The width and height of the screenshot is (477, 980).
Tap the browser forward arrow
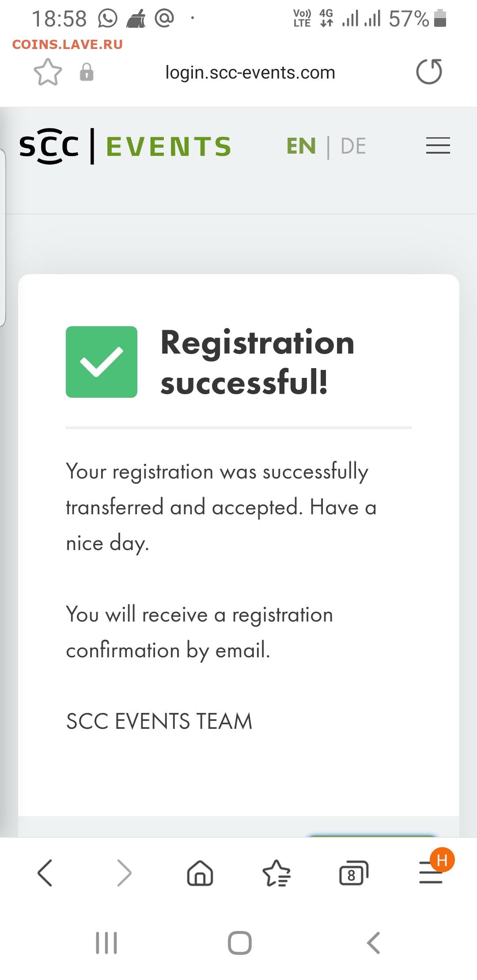[x=124, y=873]
